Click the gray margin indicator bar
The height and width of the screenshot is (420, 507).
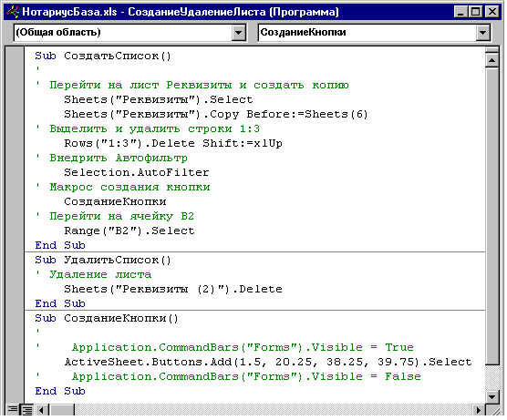pyautogui.click(x=15, y=224)
